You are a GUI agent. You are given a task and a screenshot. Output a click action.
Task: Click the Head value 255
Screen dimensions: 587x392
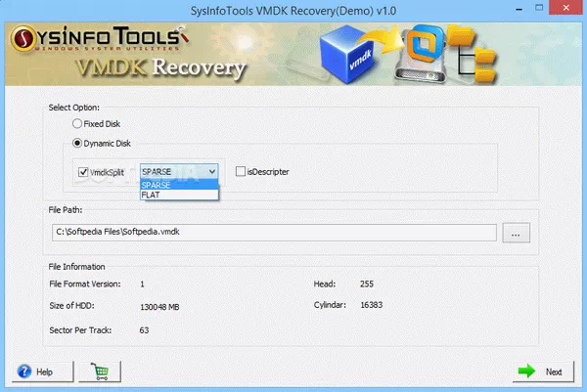(367, 283)
